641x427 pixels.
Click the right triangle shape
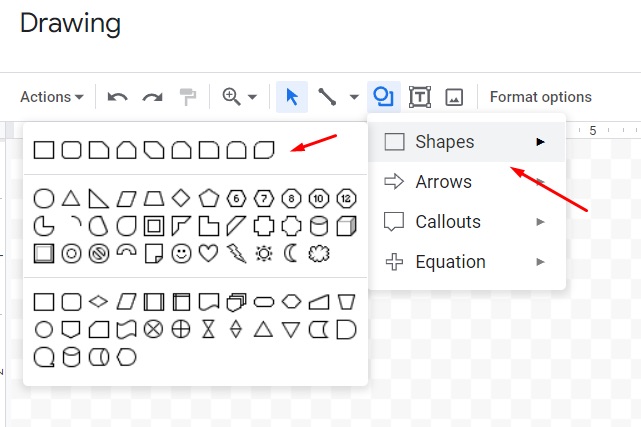pos(99,197)
